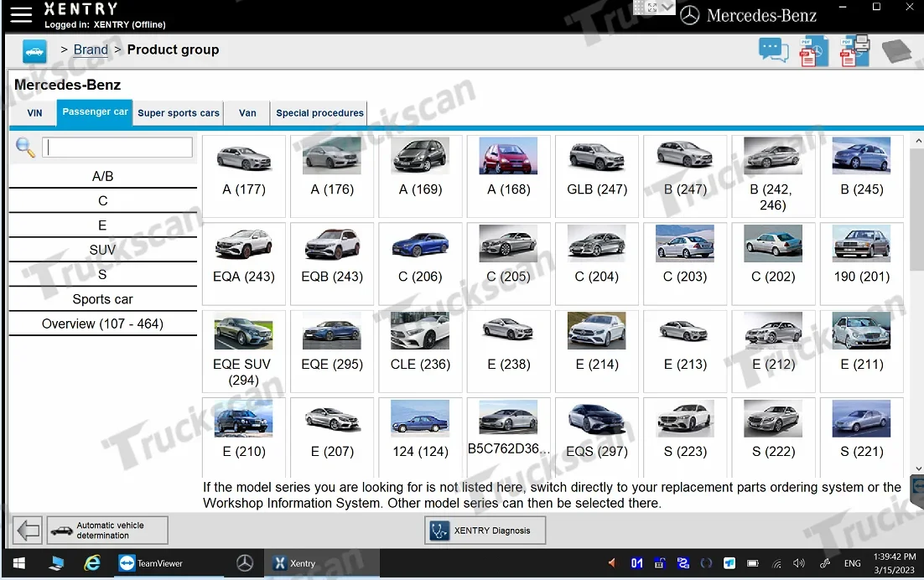
Task: Open the hamburger menu in XENTRY header
Action: pos(21,14)
